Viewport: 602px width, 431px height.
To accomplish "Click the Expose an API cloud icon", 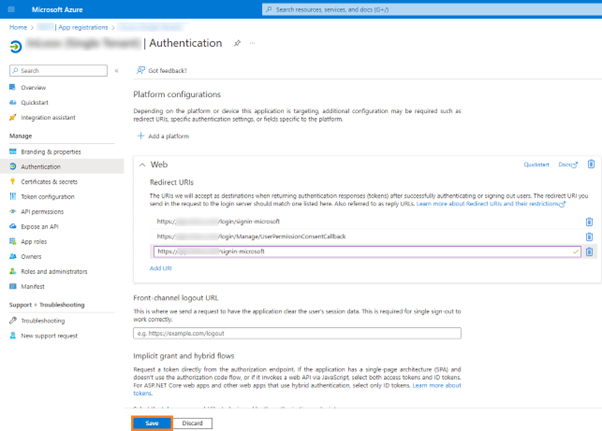I will (x=13, y=226).
